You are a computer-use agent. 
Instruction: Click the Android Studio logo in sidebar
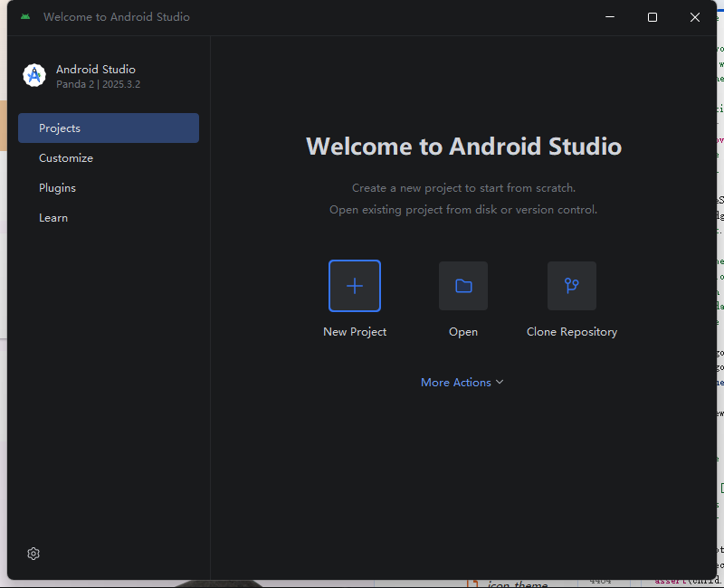tap(34, 76)
